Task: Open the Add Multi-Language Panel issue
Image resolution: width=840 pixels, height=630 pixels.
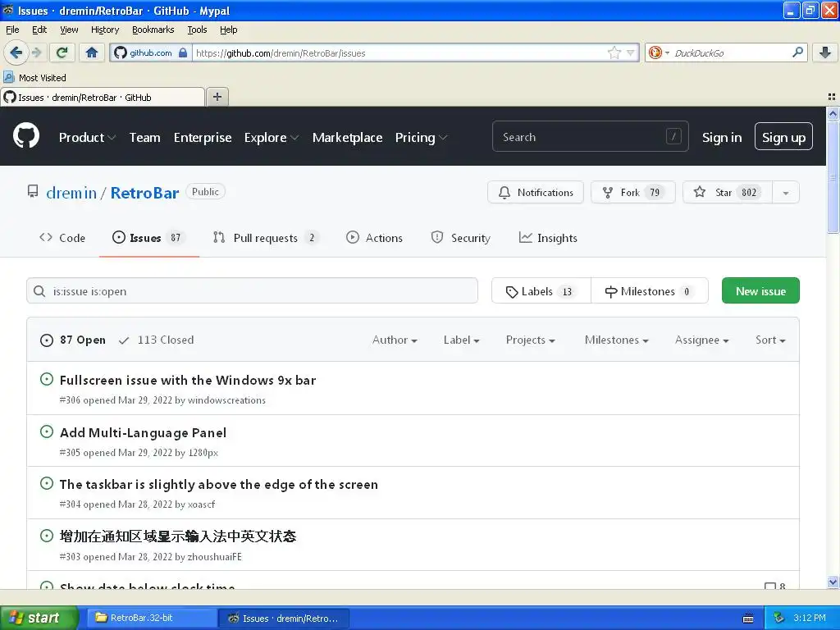Action: 143,433
